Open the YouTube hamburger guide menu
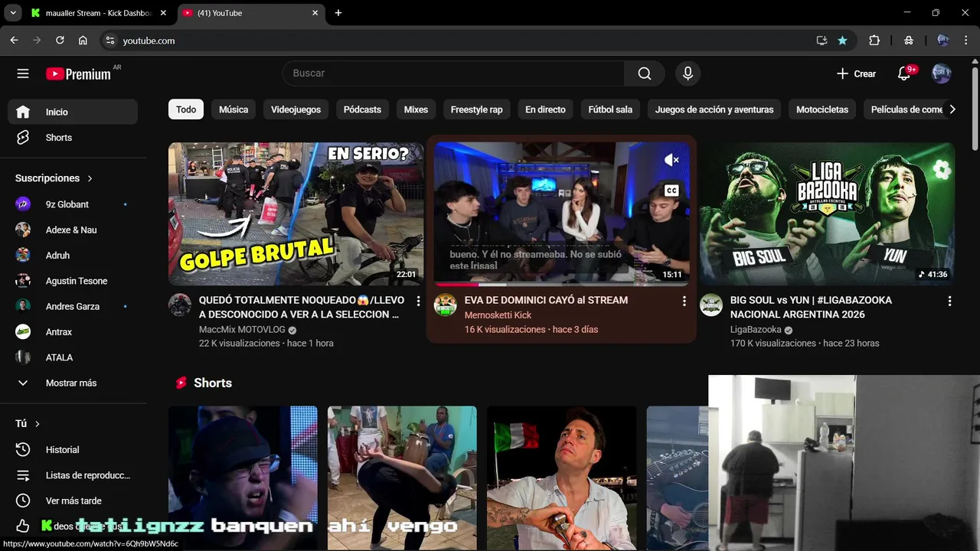 click(x=23, y=73)
